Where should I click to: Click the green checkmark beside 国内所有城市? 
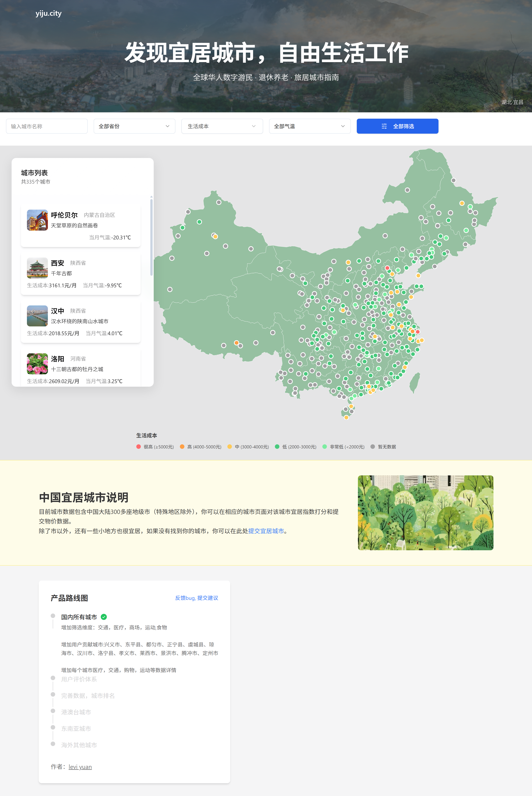(104, 617)
